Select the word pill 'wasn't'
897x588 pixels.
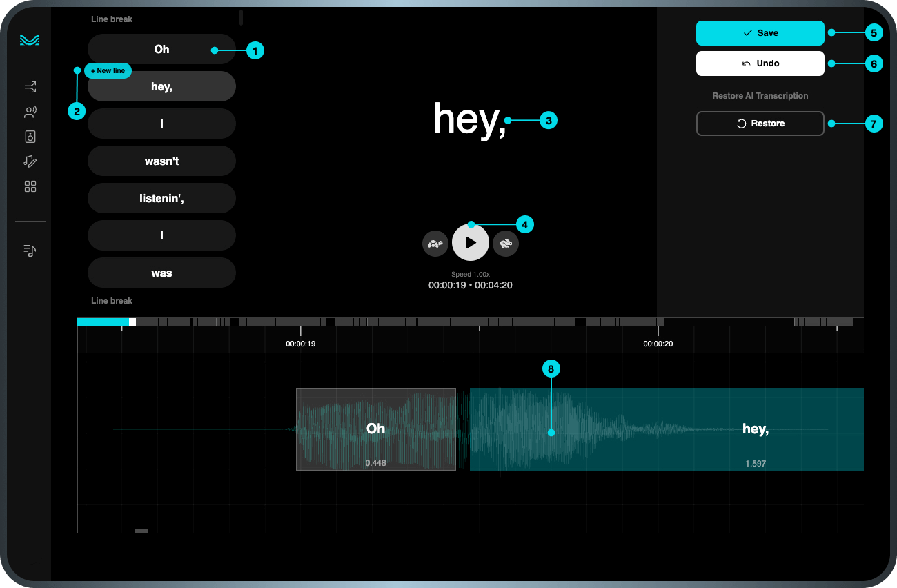click(x=161, y=161)
